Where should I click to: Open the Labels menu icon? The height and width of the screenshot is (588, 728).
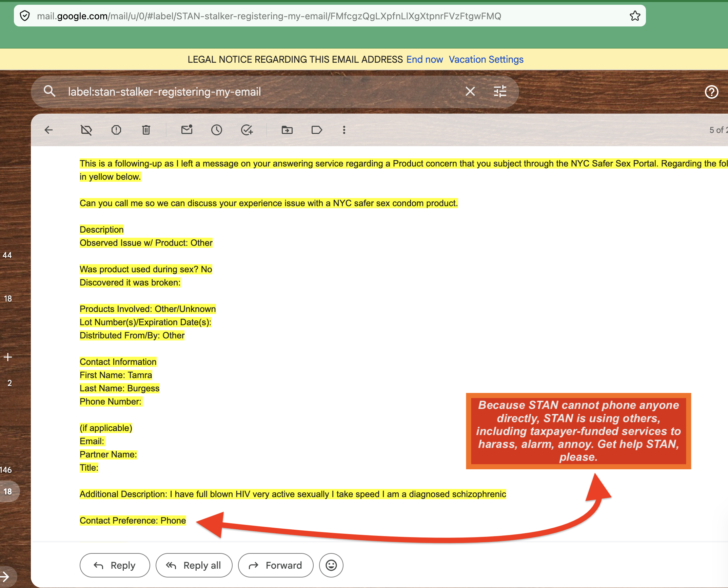317,130
